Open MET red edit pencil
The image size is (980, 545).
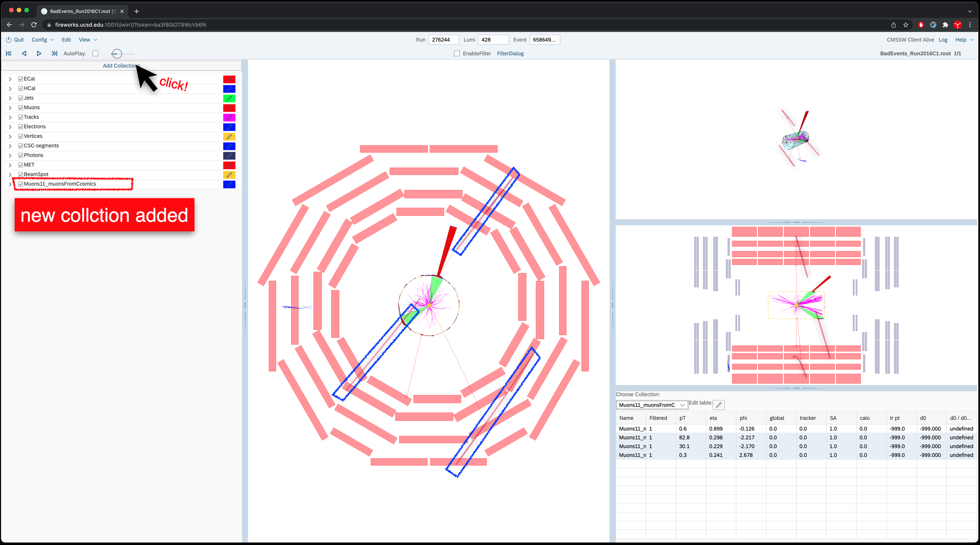pos(229,165)
